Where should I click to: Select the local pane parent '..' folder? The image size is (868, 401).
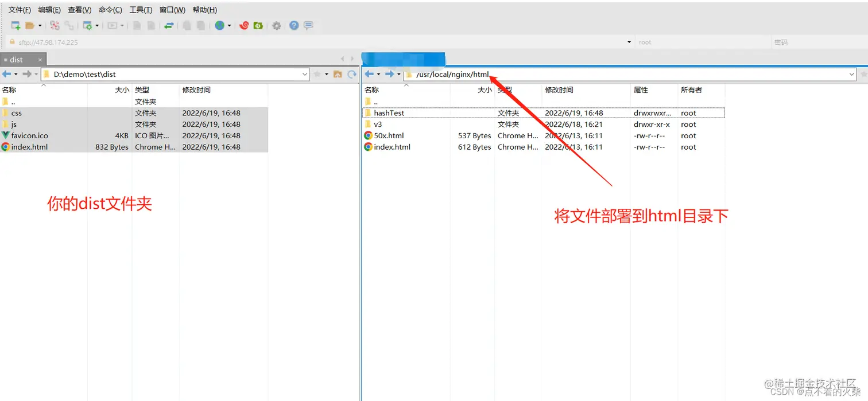[x=134, y=102]
